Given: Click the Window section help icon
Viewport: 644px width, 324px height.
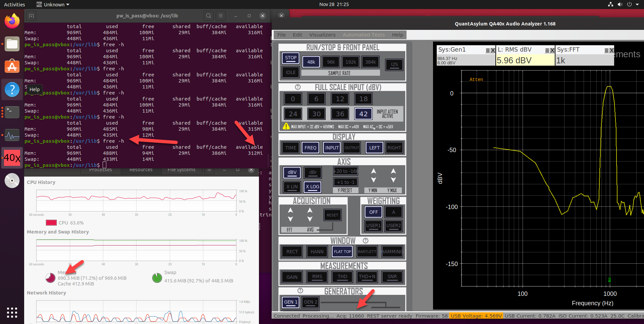Looking at the screenshot, I should pyautogui.click(x=366, y=241).
